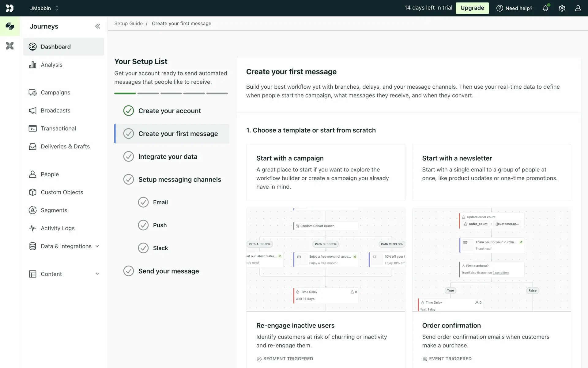Expand the Content menu chevron
The width and height of the screenshot is (588, 368).
tap(97, 274)
